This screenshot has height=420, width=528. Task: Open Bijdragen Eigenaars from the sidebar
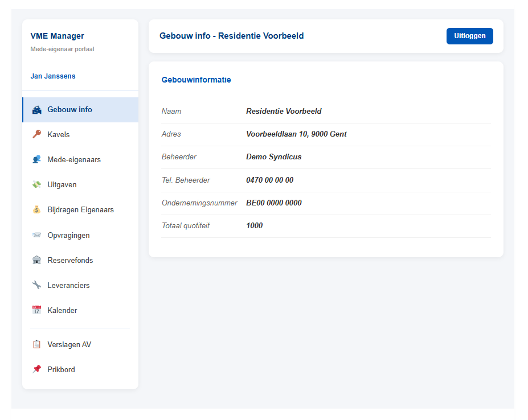pos(80,209)
